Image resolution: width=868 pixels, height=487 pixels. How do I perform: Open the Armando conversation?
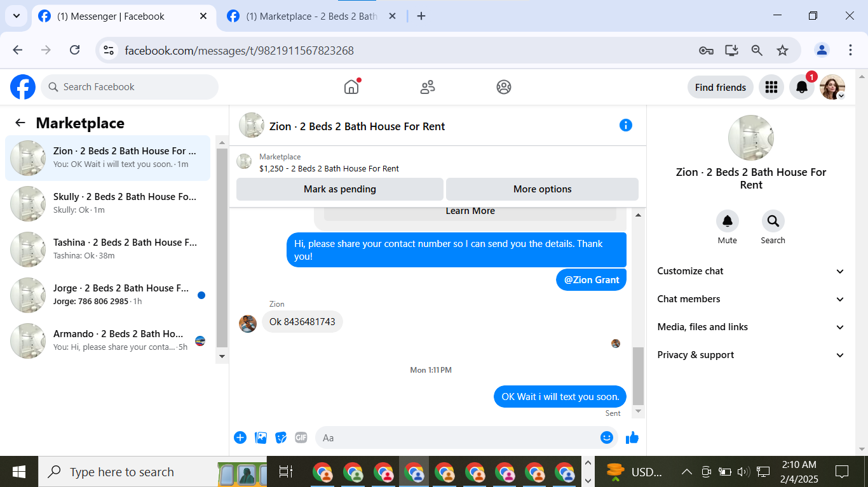tap(108, 341)
